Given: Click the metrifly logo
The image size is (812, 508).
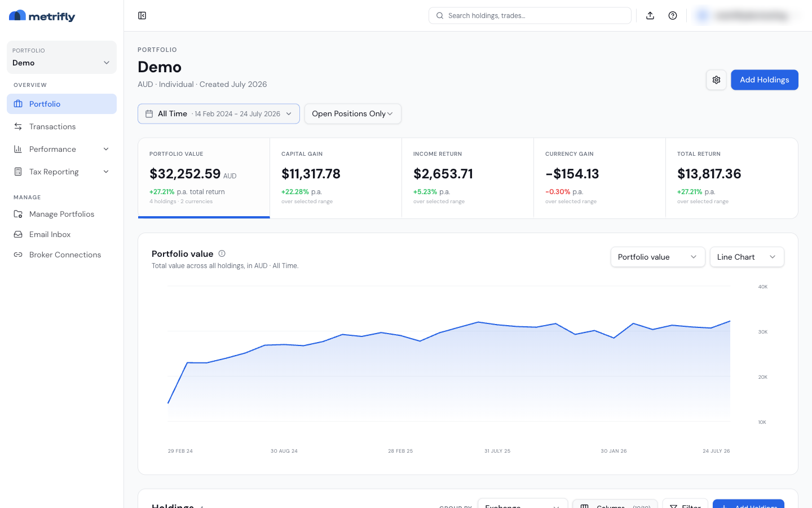Looking at the screenshot, I should [x=42, y=16].
